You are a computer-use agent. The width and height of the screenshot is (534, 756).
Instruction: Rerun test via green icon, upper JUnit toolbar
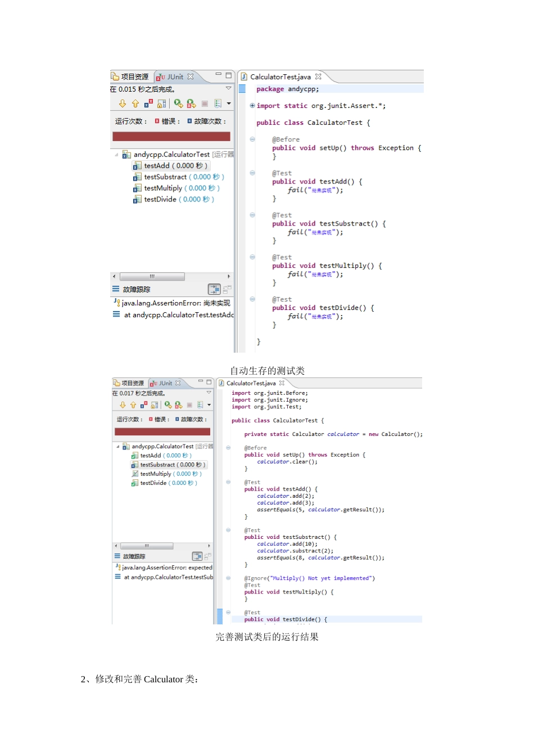[178, 103]
